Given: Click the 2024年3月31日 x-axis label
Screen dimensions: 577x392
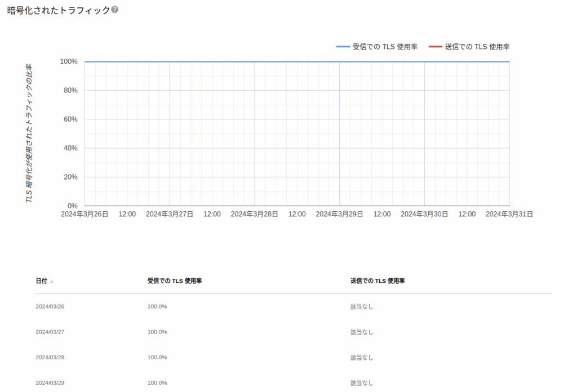Looking at the screenshot, I should (x=509, y=214).
